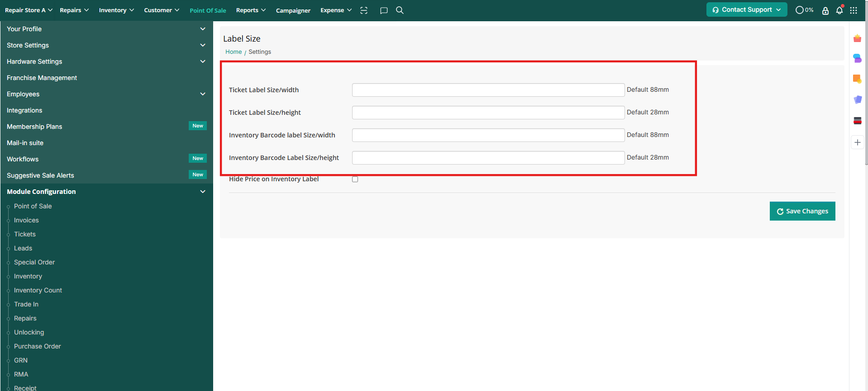Click the 0% progress circle indicator

click(x=804, y=10)
